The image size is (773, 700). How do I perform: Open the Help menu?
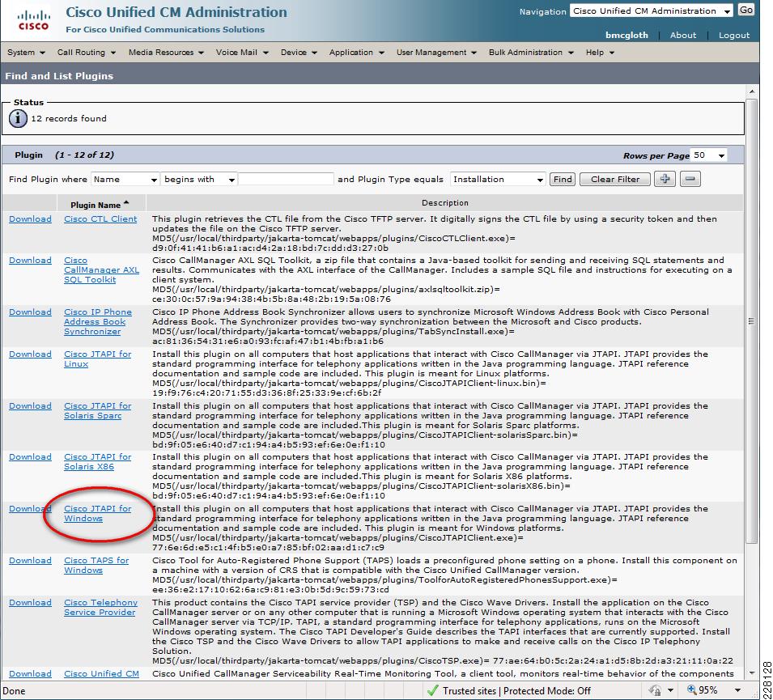[x=600, y=53]
